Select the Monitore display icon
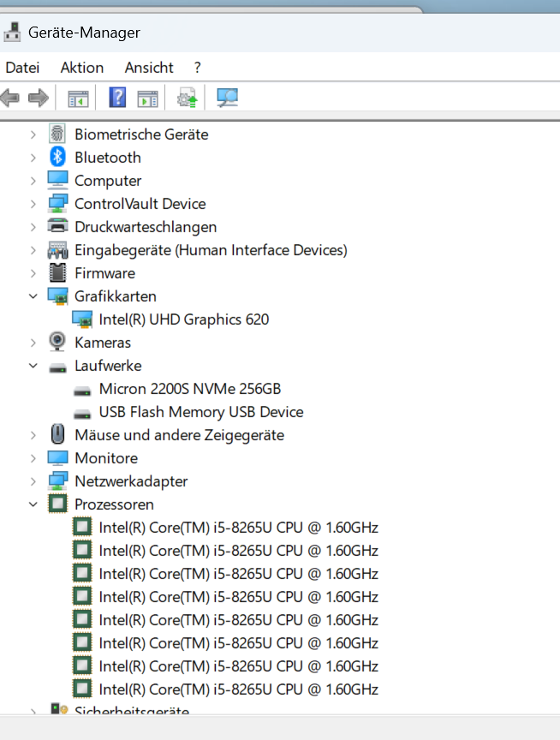Image resolution: width=560 pixels, height=740 pixels. tap(57, 457)
